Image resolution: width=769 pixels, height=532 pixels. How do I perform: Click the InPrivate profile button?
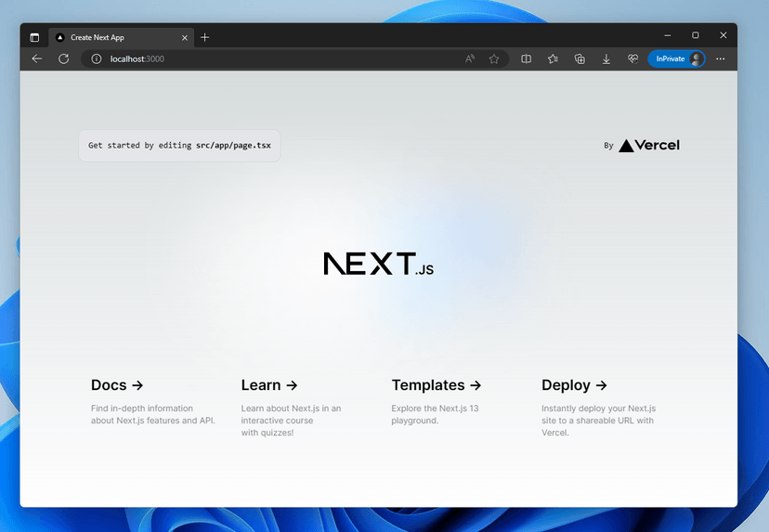pyautogui.click(x=677, y=58)
